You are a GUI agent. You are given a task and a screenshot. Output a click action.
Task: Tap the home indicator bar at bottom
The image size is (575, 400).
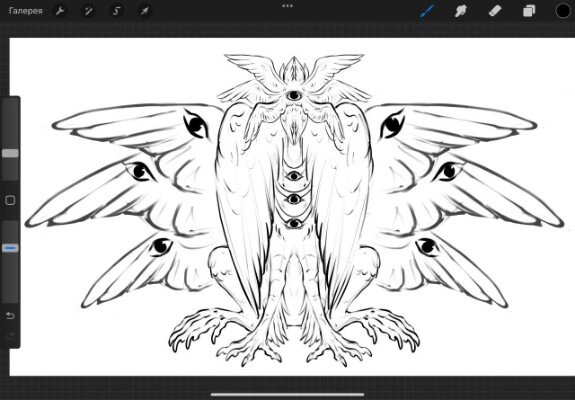288,395
